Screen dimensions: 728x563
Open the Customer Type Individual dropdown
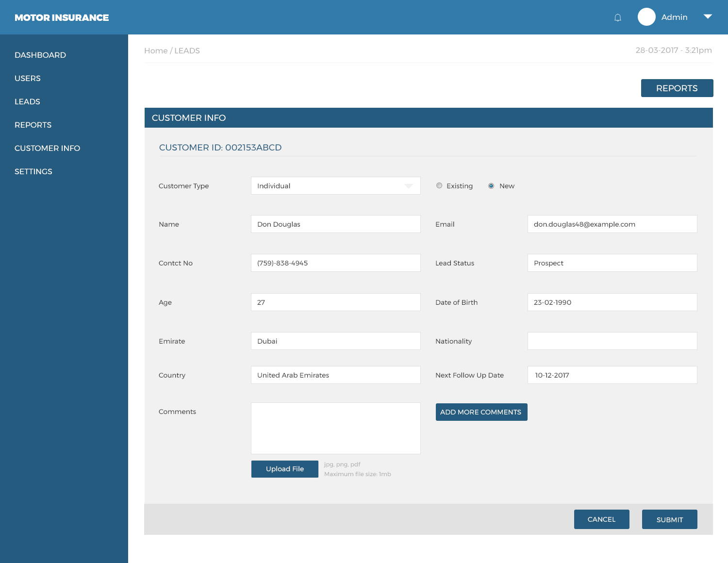point(336,185)
